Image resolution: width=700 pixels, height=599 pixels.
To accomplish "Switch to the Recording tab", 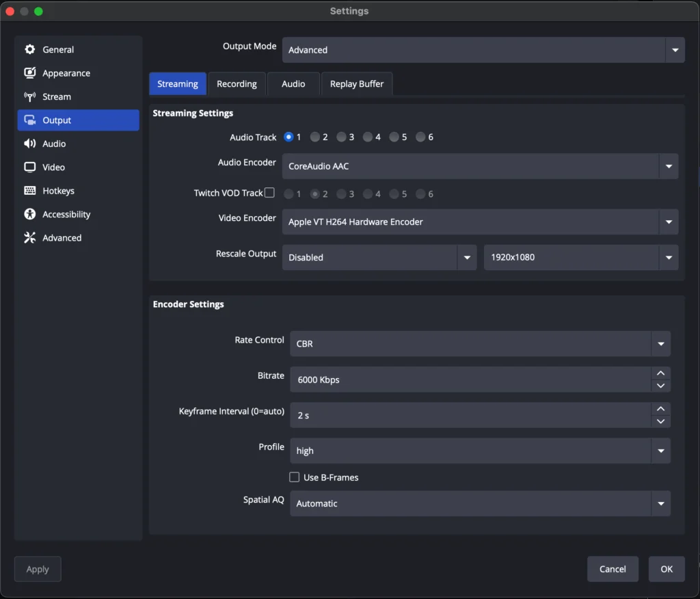I will point(237,83).
